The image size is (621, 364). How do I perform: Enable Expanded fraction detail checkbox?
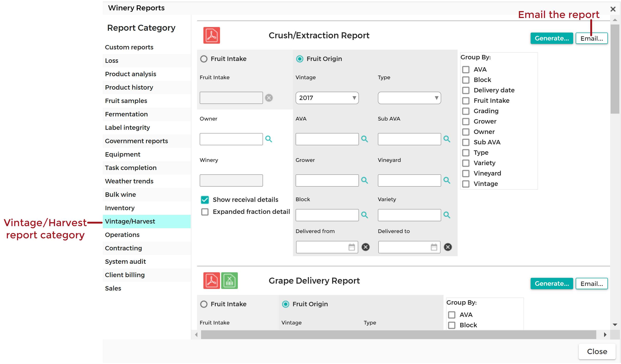(205, 212)
